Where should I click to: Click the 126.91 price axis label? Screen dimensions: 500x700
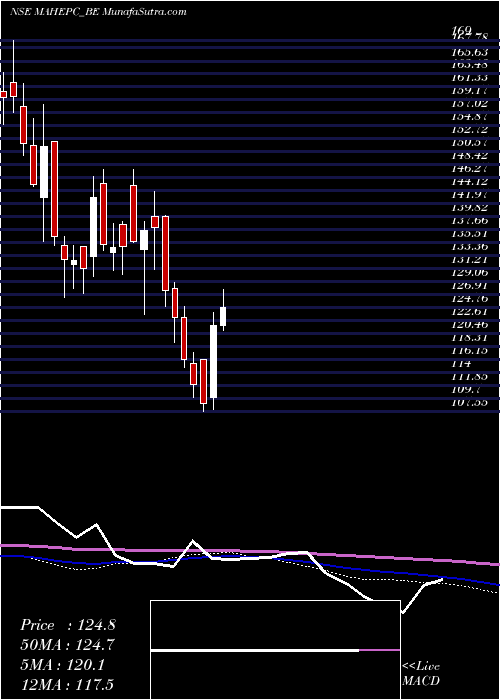[x=469, y=285]
